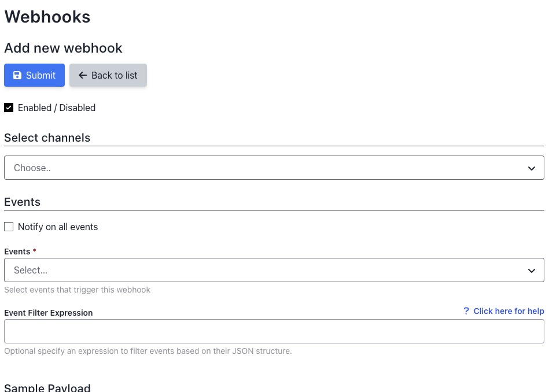Click the Click here for help link
Screen dimensions: 549x392
tap(509, 311)
